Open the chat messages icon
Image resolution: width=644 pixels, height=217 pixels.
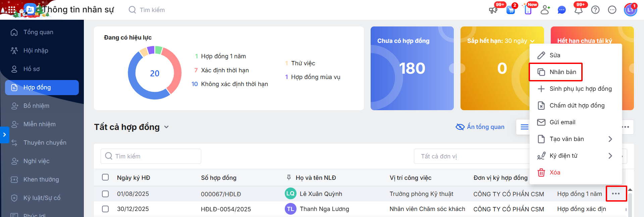coord(561,10)
